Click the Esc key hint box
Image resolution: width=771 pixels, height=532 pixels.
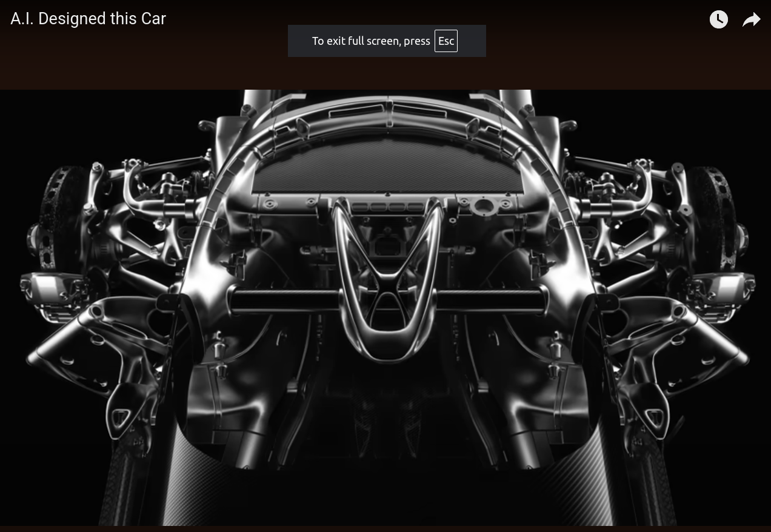click(x=446, y=41)
